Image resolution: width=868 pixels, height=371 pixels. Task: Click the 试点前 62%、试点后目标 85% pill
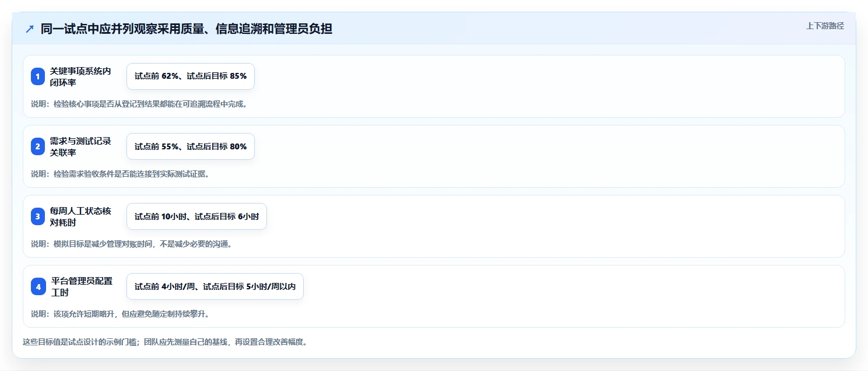[191, 76]
